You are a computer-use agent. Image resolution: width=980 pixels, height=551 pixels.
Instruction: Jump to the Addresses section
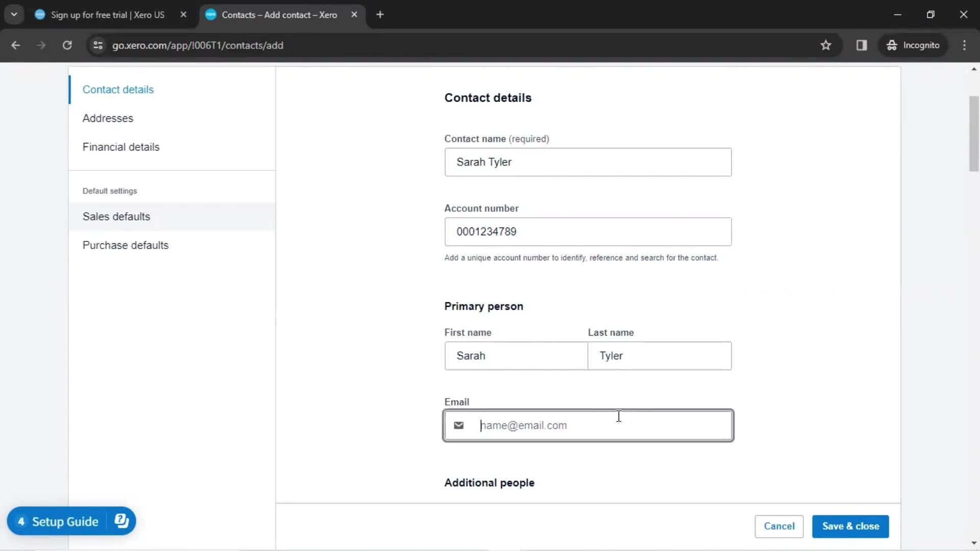click(108, 118)
